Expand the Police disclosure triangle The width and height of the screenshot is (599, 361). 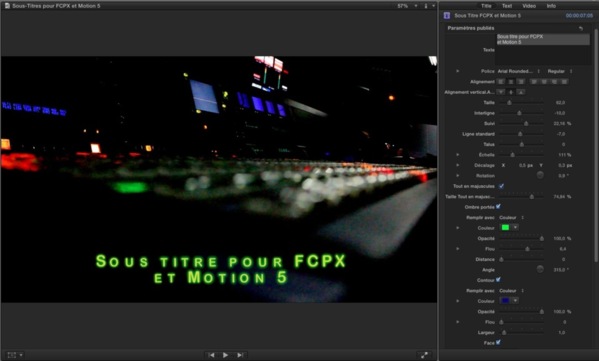(x=458, y=71)
